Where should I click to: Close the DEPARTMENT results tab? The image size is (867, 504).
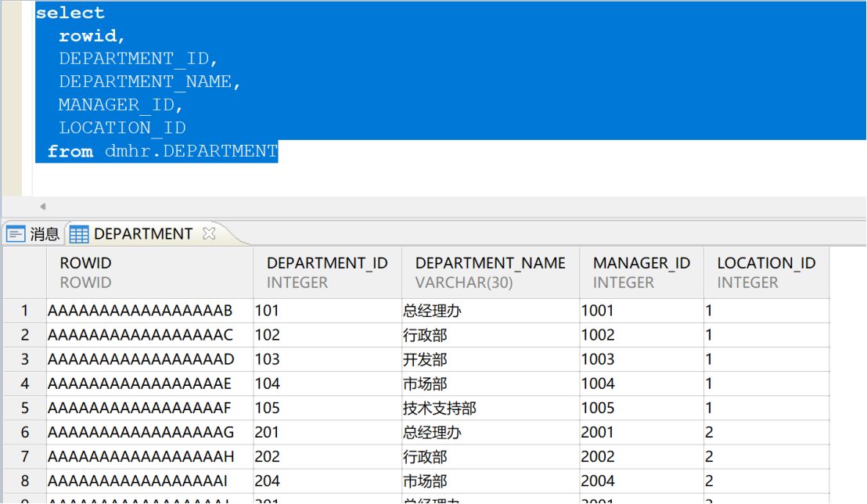[x=209, y=233]
